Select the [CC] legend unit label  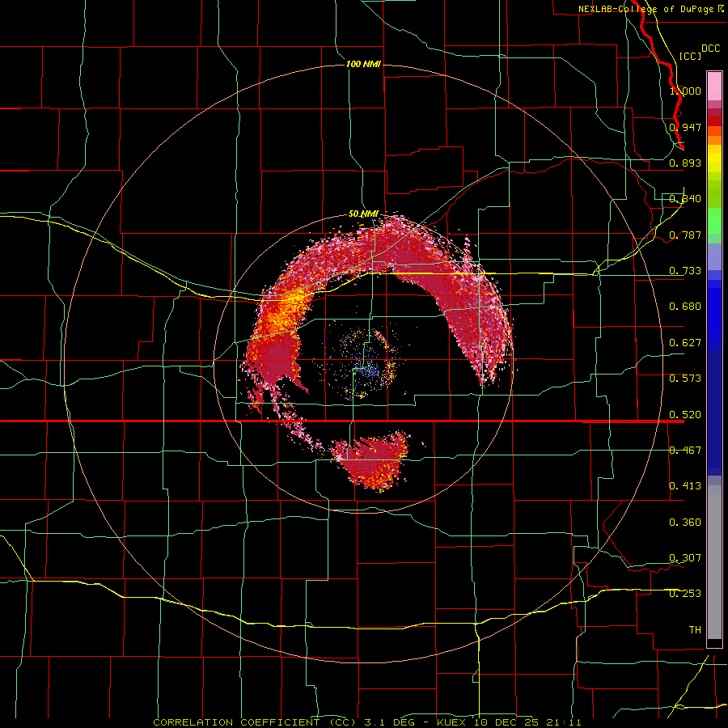pos(691,56)
